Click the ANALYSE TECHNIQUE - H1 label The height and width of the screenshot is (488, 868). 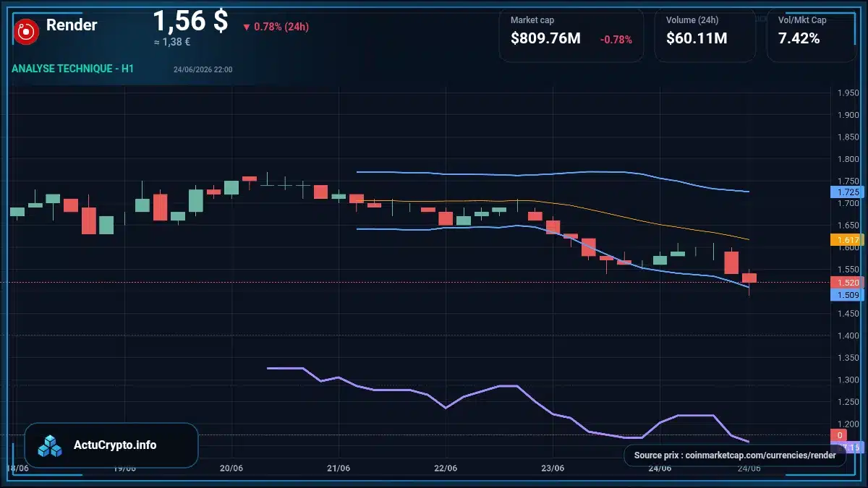tap(72, 69)
